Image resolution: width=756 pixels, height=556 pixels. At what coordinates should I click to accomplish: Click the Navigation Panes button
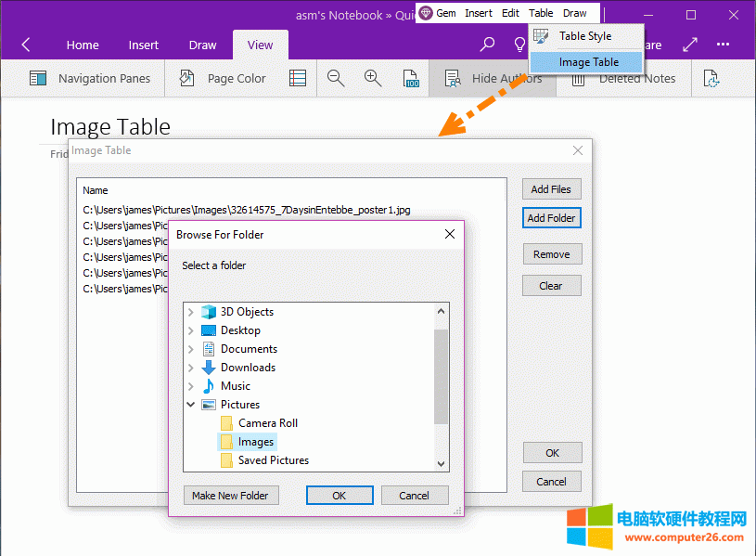coord(90,79)
